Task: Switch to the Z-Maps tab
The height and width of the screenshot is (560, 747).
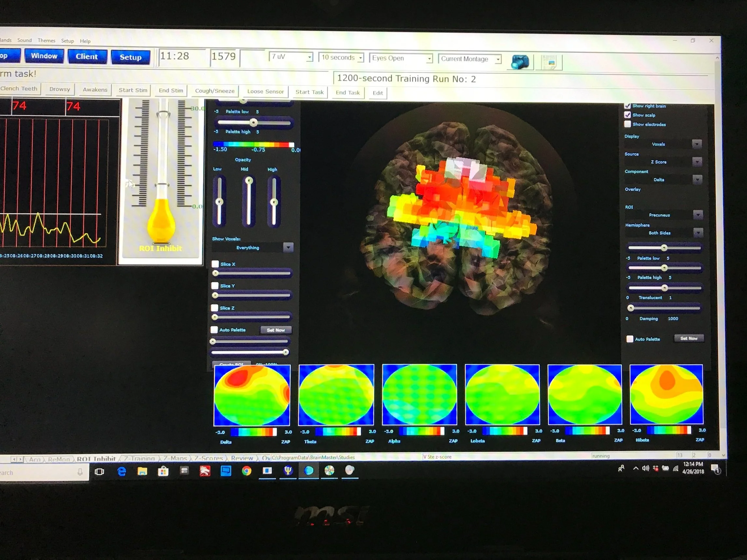Action: pos(175,458)
